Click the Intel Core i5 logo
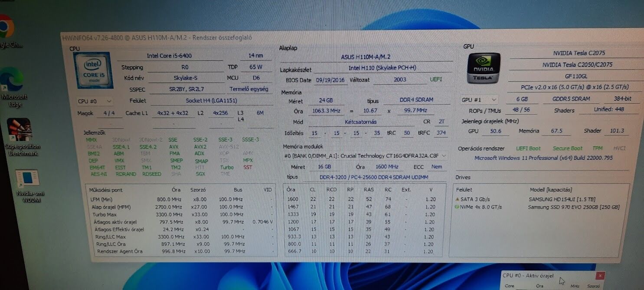This screenshot has width=644, height=290. coord(93,71)
